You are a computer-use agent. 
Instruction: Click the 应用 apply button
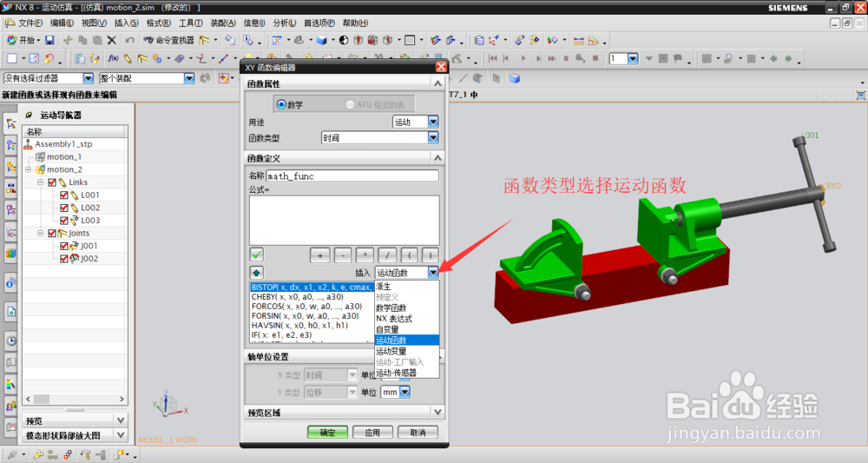pyautogui.click(x=372, y=432)
